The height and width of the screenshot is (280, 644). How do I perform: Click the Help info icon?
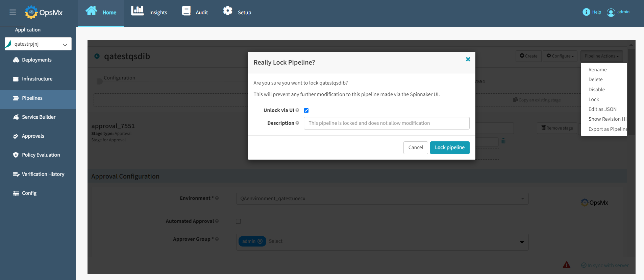pyautogui.click(x=586, y=12)
